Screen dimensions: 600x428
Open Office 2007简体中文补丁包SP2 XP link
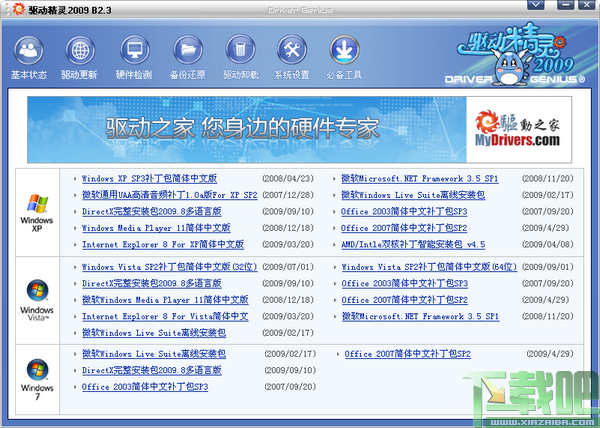click(404, 228)
